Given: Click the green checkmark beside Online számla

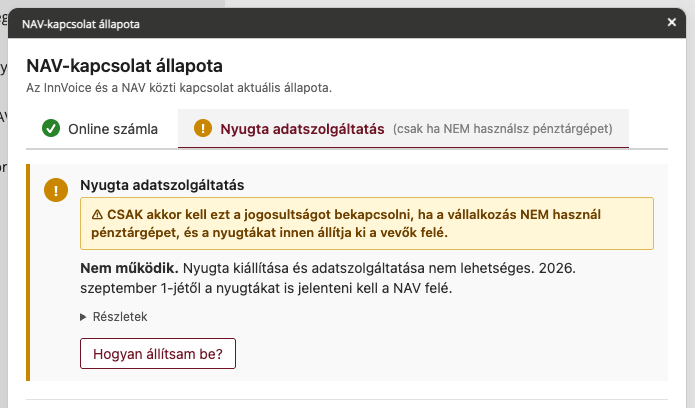Looking at the screenshot, I should tap(51, 128).
